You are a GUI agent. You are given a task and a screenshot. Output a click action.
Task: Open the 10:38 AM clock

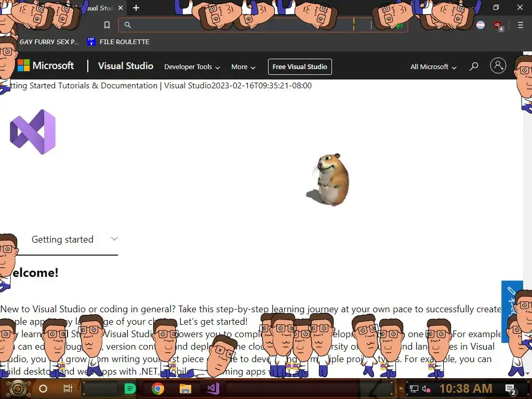click(x=466, y=389)
